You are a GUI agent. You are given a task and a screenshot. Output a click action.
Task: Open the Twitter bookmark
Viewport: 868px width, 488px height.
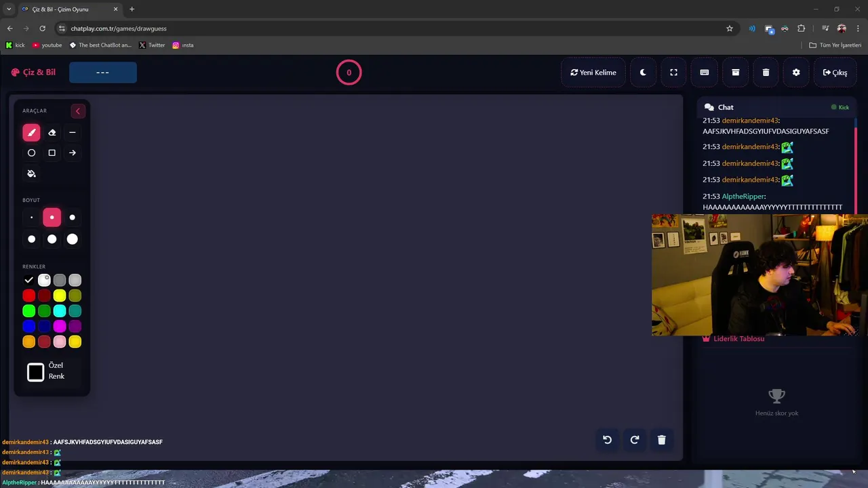click(152, 45)
